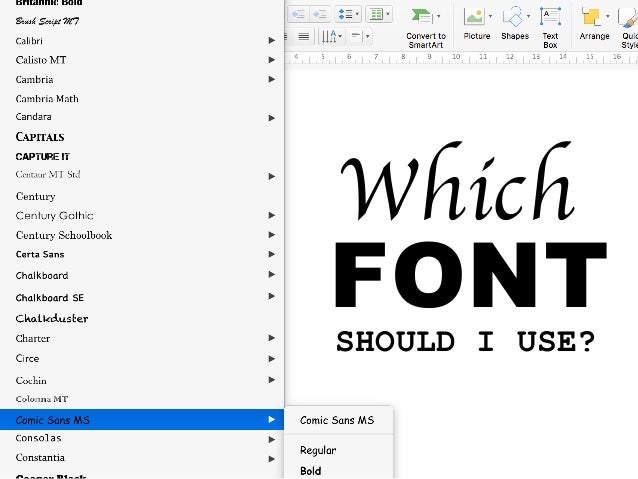This screenshot has width=638, height=479.
Task: Insert a Text Box
Action: (x=550, y=17)
